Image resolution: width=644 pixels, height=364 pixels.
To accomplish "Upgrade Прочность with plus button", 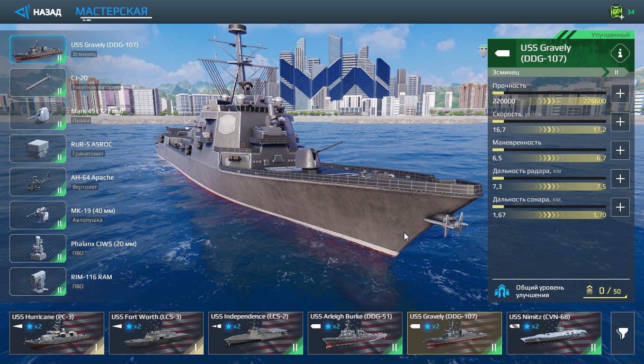I will pos(620,93).
